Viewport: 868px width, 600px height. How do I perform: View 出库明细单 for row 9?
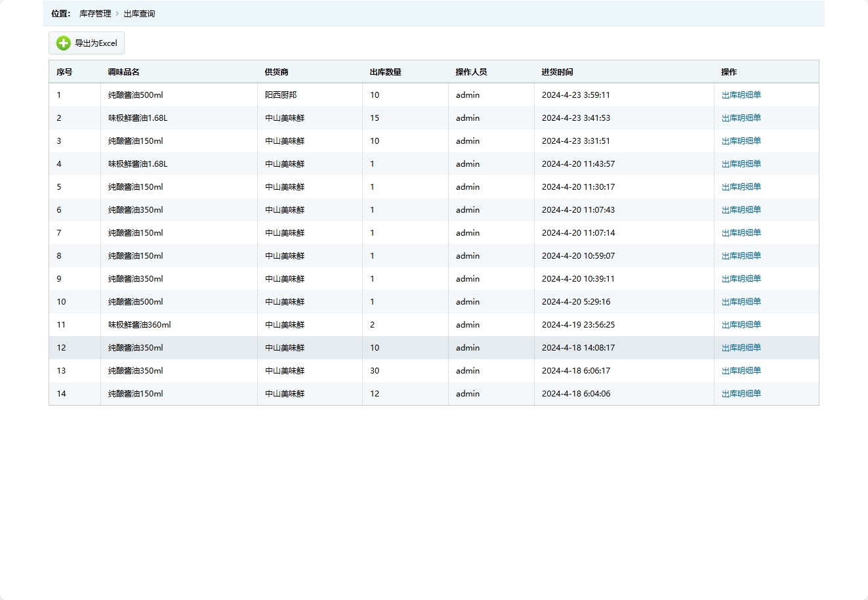click(741, 279)
